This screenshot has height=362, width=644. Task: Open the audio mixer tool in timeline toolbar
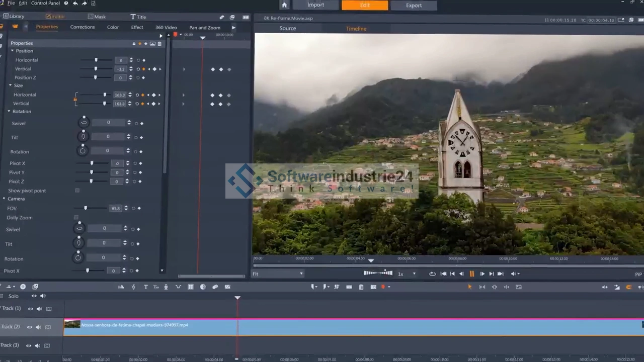[x=121, y=287]
